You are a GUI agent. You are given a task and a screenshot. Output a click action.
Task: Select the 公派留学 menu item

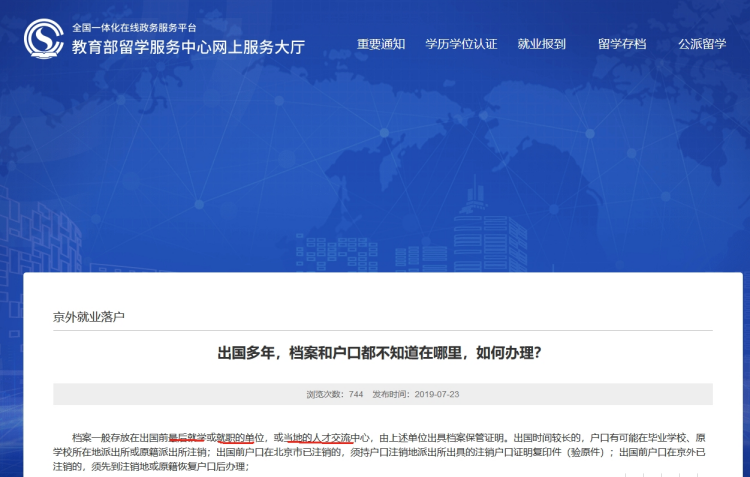click(x=702, y=44)
